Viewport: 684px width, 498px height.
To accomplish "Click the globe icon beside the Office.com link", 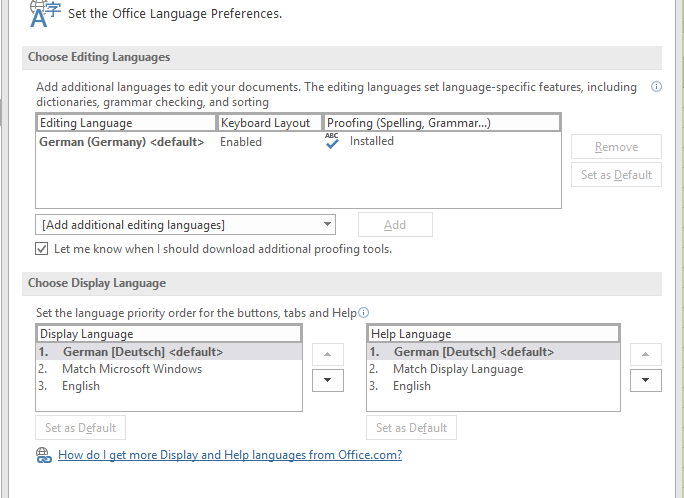I will (43, 455).
